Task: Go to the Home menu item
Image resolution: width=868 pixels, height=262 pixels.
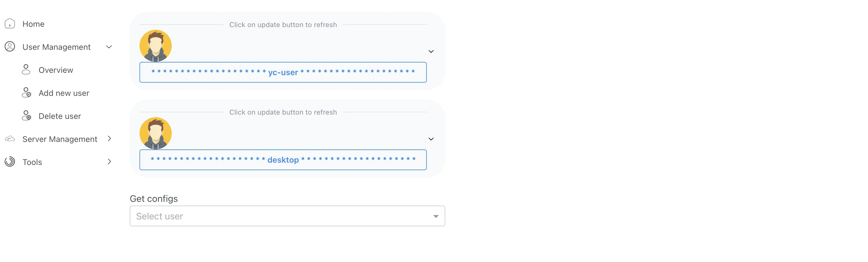Action: tap(33, 24)
